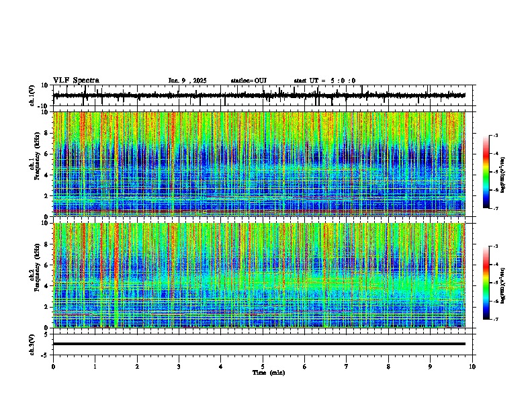Click the ch.2 spectrogram color scale bar
This screenshot has width=532, height=411.
tap(486, 283)
